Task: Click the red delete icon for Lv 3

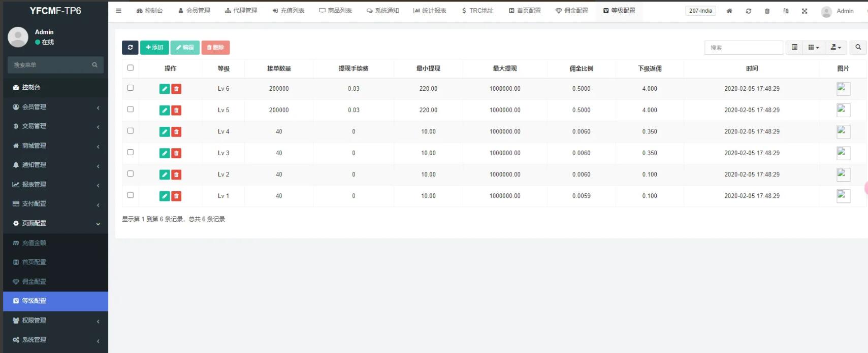Action: [x=176, y=153]
